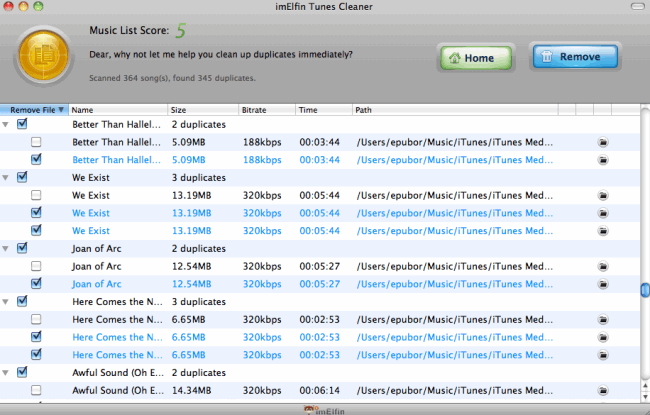650x415 pixels.
Task: Uncheck the blue Joan of Arc file checkbox
Action: point(36,284)
